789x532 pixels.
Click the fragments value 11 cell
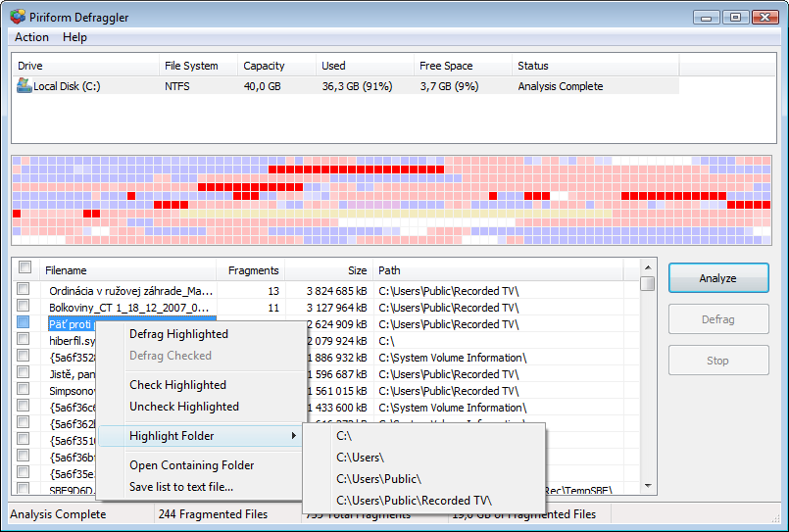click(x=273, y=308)
